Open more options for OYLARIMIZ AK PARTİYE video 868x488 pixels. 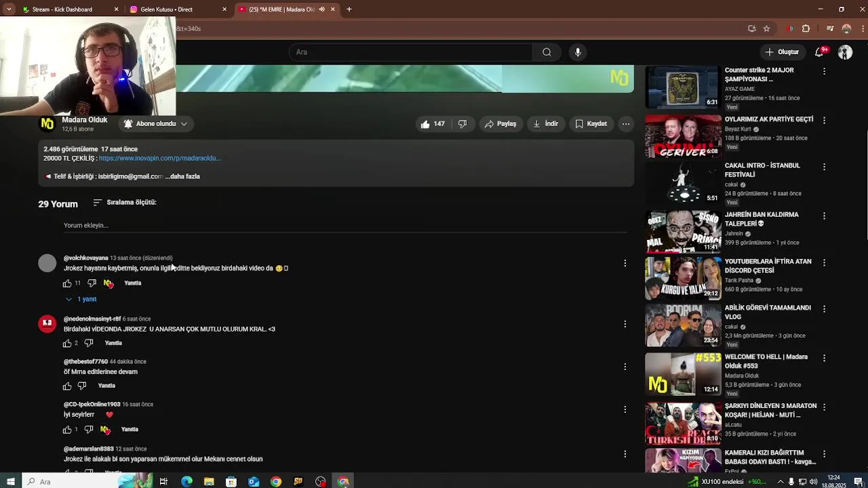(824, 120)
